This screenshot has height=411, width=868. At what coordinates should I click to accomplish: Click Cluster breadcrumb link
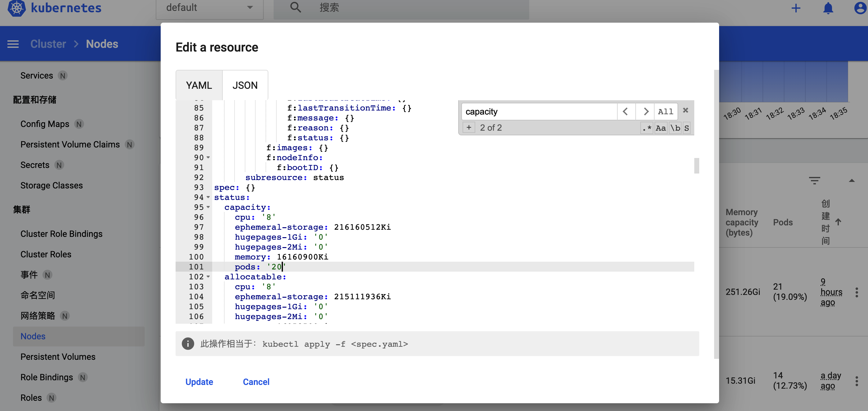click(x=48, y=44)
